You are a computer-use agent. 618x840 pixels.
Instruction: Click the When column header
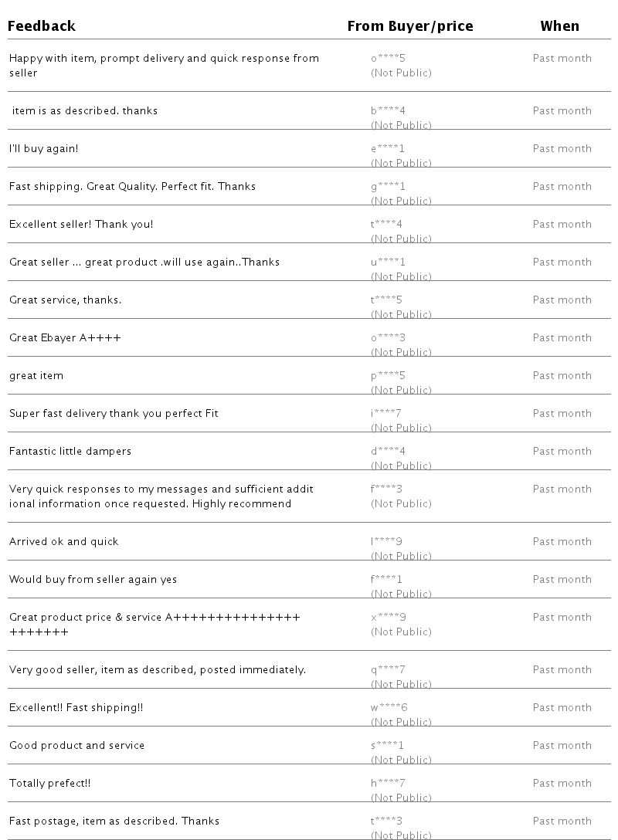tap(559, 26)
